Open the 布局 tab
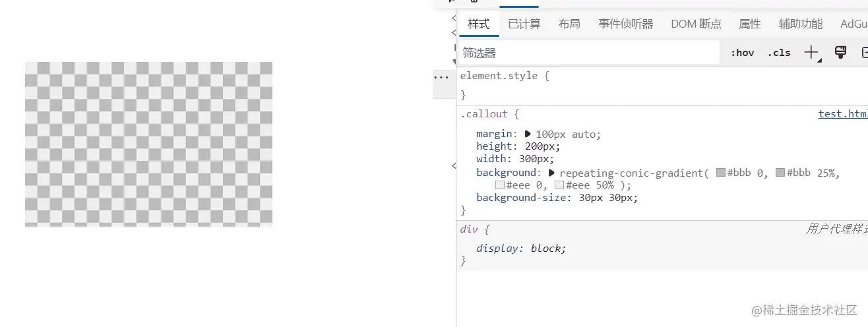 click(x=569, y=24)
